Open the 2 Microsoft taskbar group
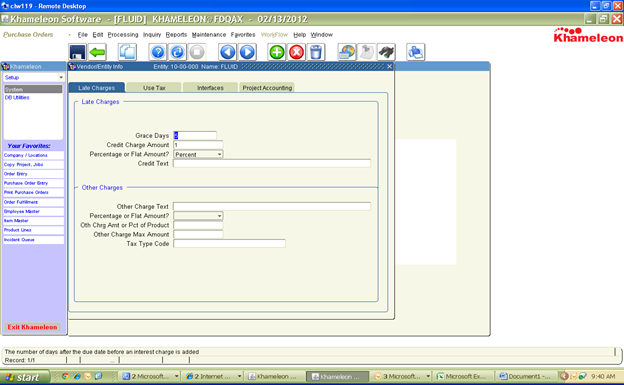The height and width of the screenshot is (385, 624). click(151, 376)
